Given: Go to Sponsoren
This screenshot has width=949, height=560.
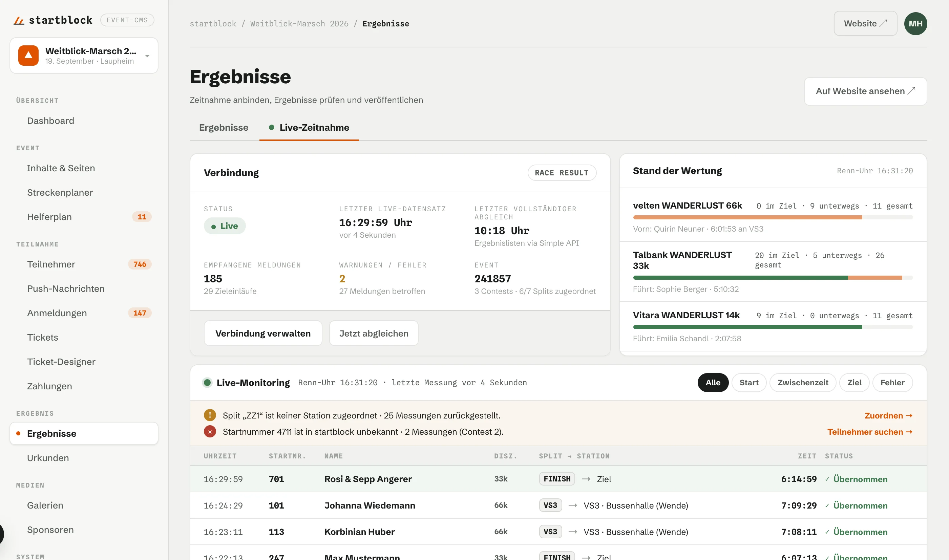Looking at the screenshot, I should point(84,530).
